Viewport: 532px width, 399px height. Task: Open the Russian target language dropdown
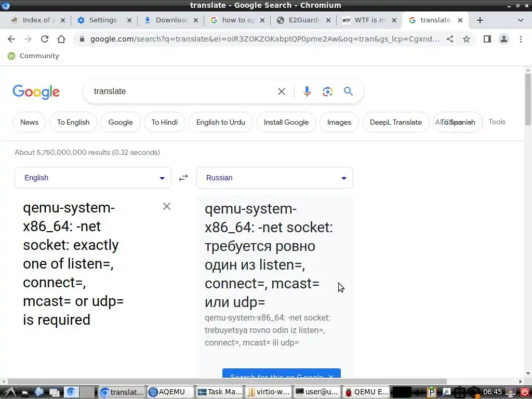(x=275, y=178)
